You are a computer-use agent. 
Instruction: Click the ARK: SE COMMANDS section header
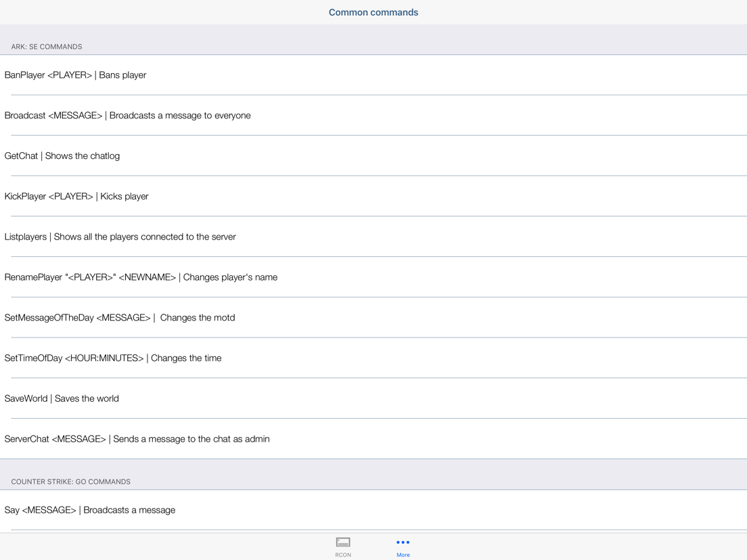pos(47,47)
